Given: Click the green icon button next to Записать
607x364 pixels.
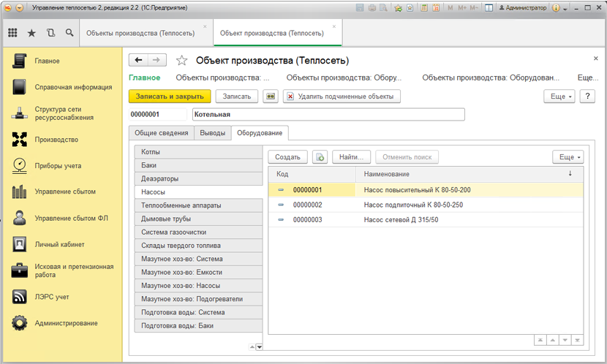Looking at the screenshot, I should click(x=271, y=96).
